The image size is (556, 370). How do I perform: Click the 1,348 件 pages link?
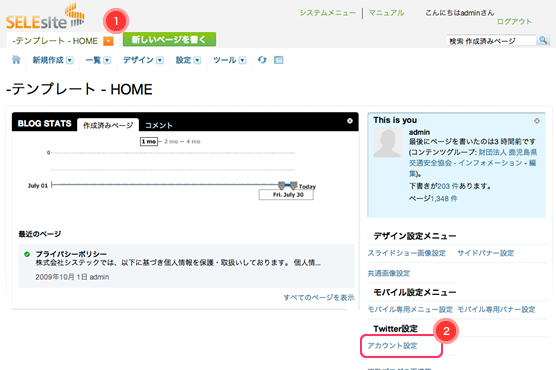444,199
